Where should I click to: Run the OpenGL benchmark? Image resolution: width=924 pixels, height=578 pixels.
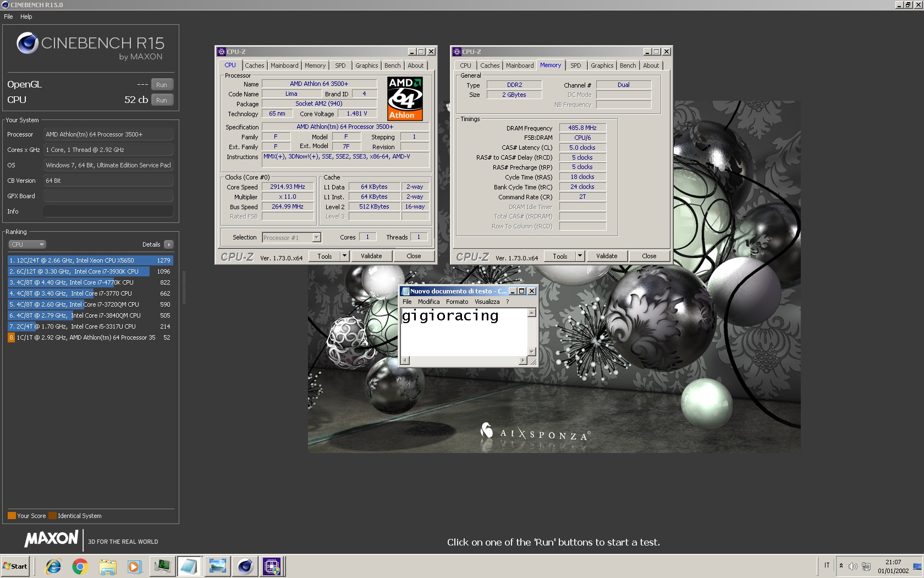pos(162,85)
